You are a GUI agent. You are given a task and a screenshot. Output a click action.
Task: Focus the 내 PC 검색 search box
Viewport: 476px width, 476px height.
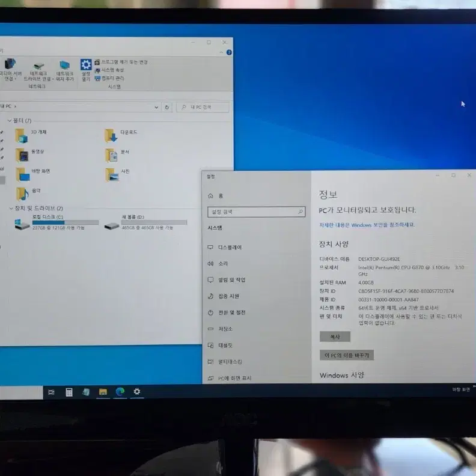[203, 107]
